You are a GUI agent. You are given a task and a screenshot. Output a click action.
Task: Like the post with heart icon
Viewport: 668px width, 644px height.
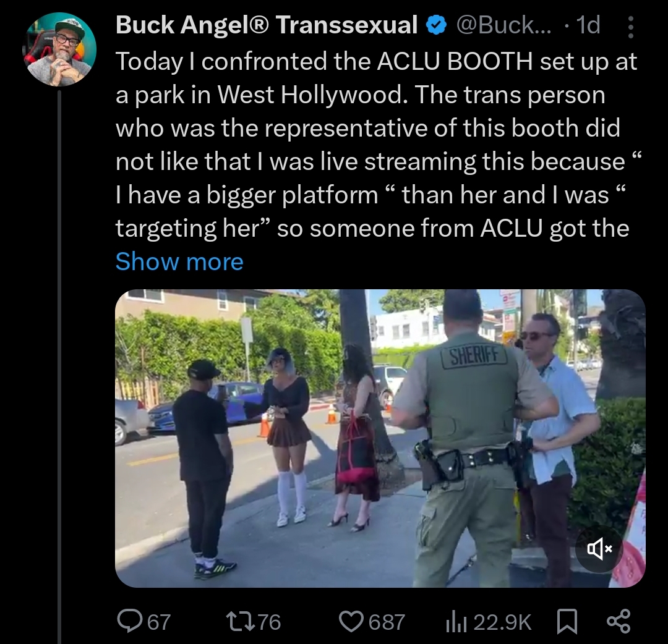[x=351, y=622]
